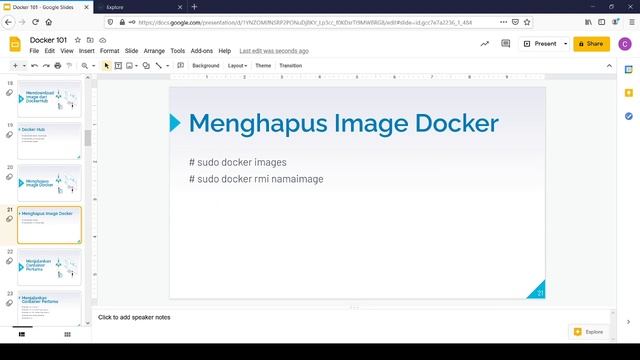Image resolution: width=640 pixels, height=360 pixels.
Task: Open the activity dashboard trend icon
Action: tap(484, 44)
